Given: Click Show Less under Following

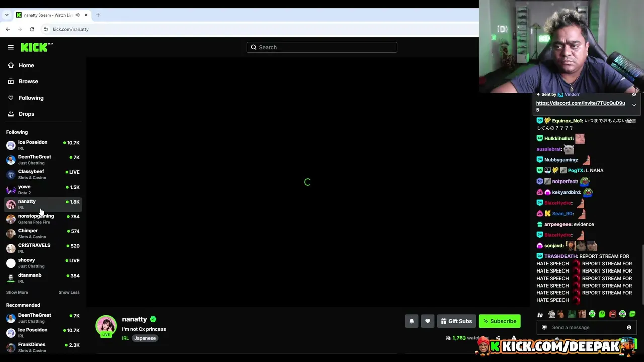Looking at the screenshot, I should 69,292.
